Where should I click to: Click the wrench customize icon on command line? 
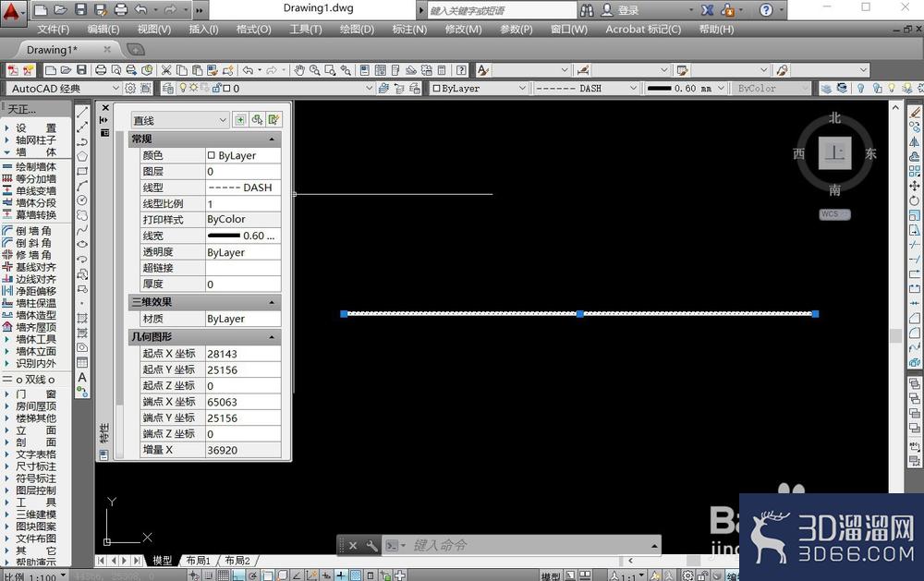click(x=371, y=546)
